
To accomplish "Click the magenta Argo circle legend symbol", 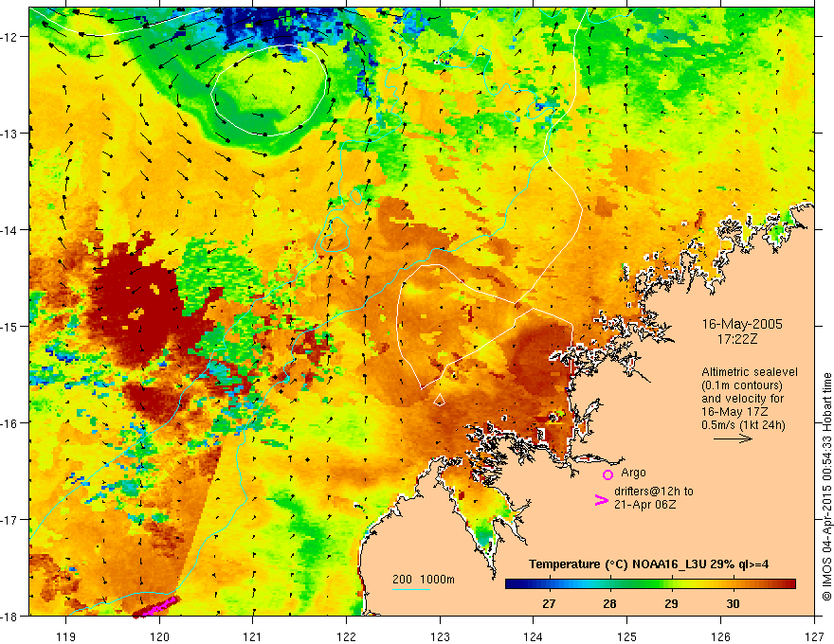I will (607, 474).
